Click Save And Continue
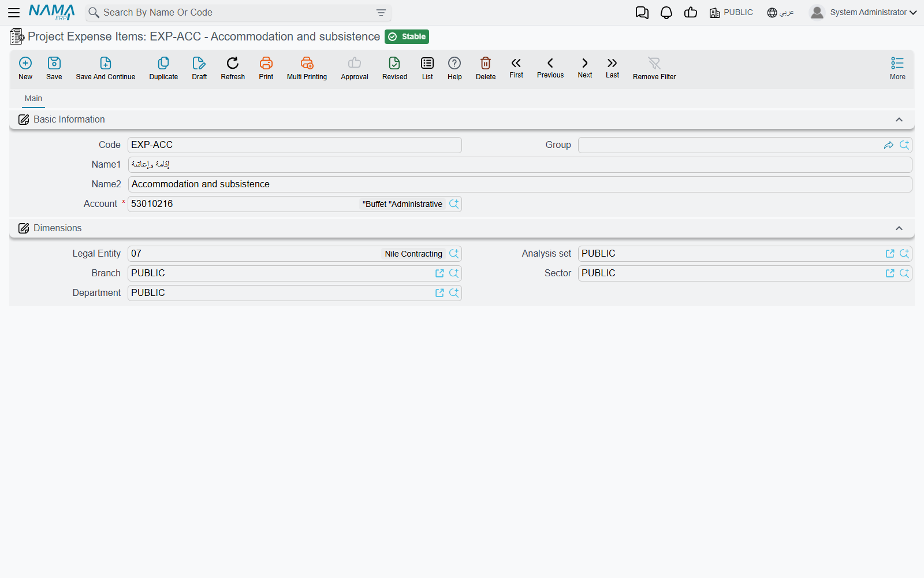The image size is (924, 578). pyautogui.click(x=106, y=68)
